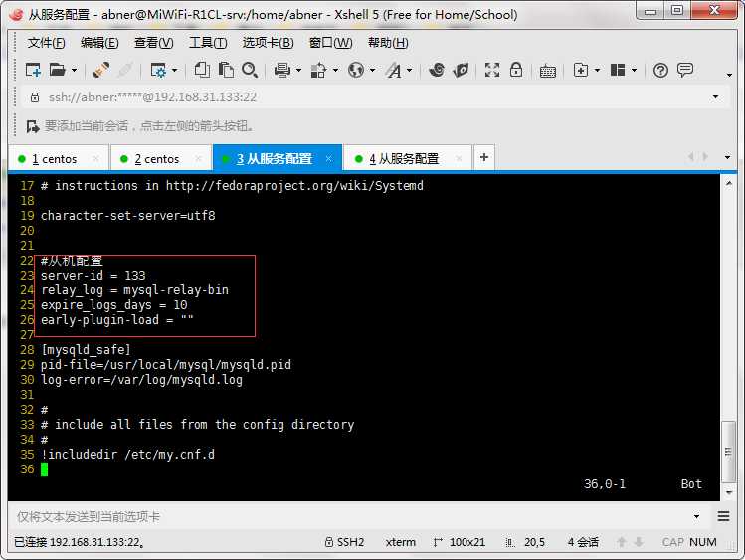Expand the properties gear dropdown arrow
The image size is (745, 560).
[174, 71]
